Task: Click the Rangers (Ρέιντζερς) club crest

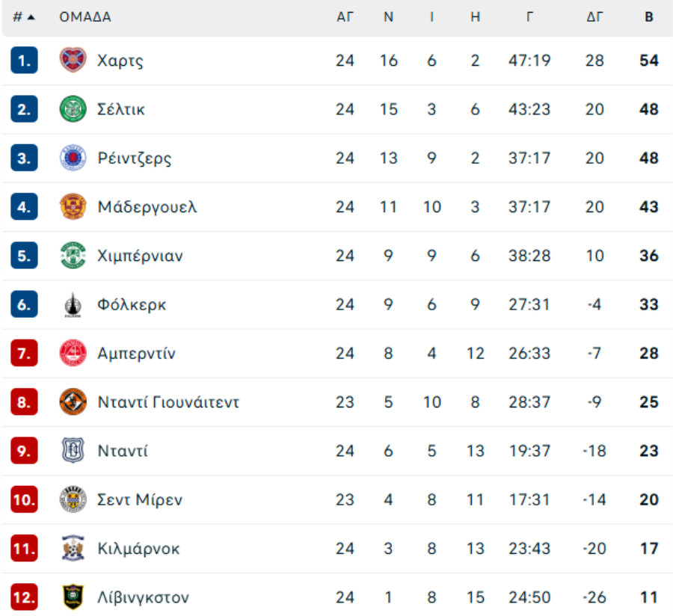Action: pyautogui.click(x=73, y=158)
